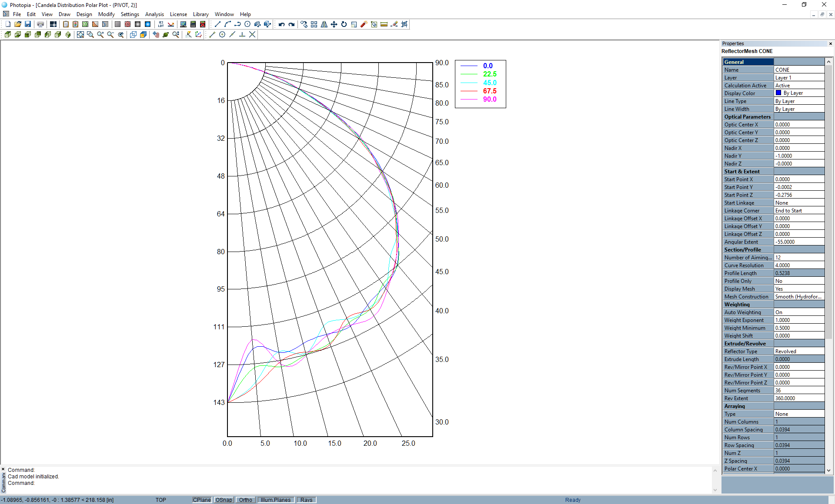Create a new file with the New icon

pyautogui.click(x=8, y=24)
